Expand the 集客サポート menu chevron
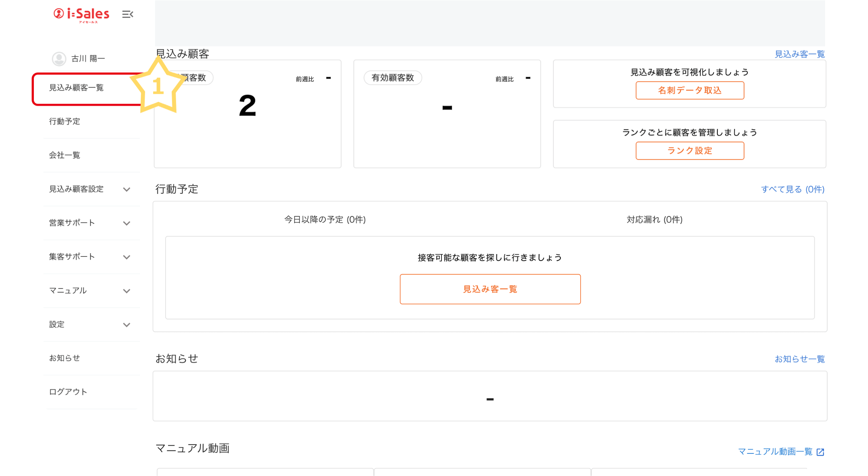The height and width of the screenshot is (476, 868). (126, 257)
